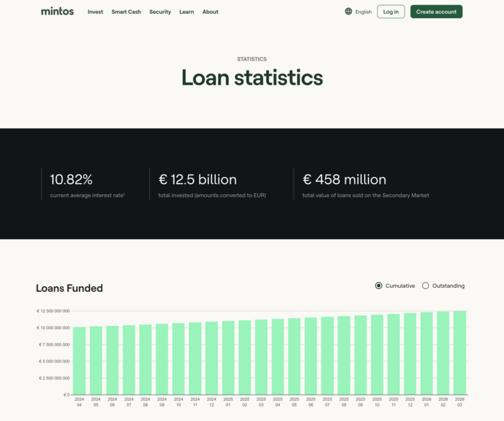504x421 pixels.
Task: Click the Loans Funded chart title
Action: pos(69,288)
